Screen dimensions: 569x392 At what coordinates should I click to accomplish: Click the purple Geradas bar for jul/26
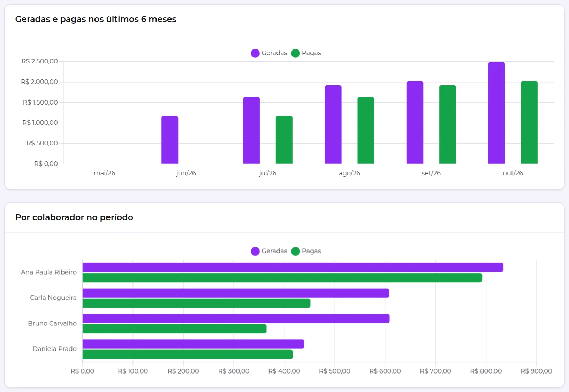[x=251, y=130]
